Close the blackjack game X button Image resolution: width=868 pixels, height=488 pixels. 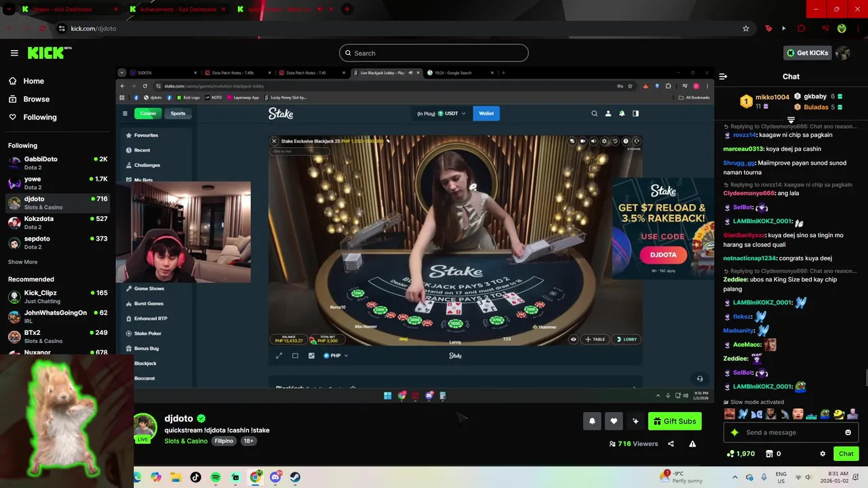(274, 141)
